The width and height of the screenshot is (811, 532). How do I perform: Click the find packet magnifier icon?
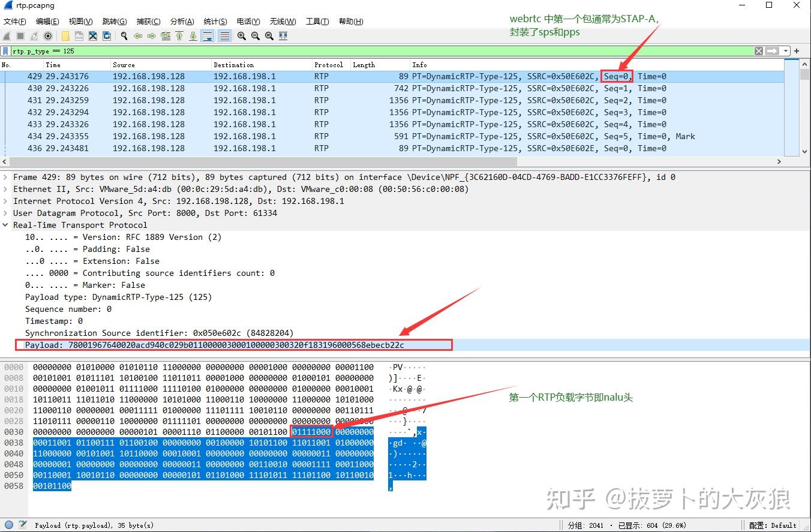point(124,36)
